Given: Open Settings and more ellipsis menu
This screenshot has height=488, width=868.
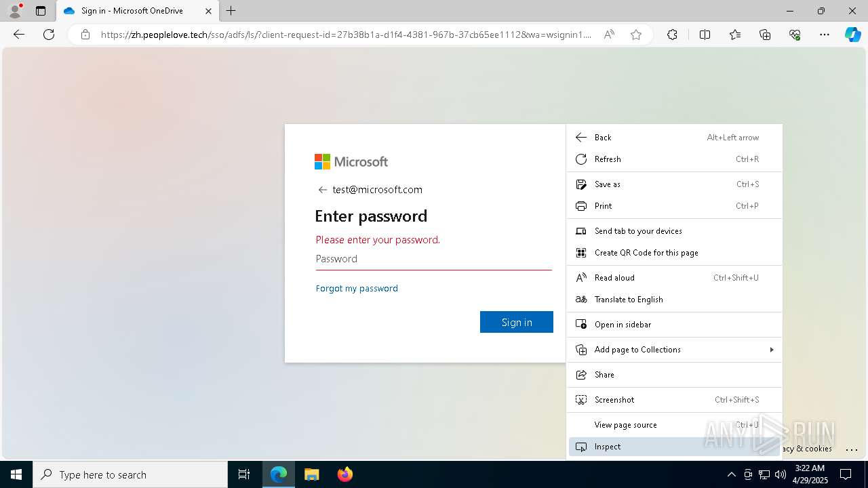Looking at the screenshot, I should (825, 35).
